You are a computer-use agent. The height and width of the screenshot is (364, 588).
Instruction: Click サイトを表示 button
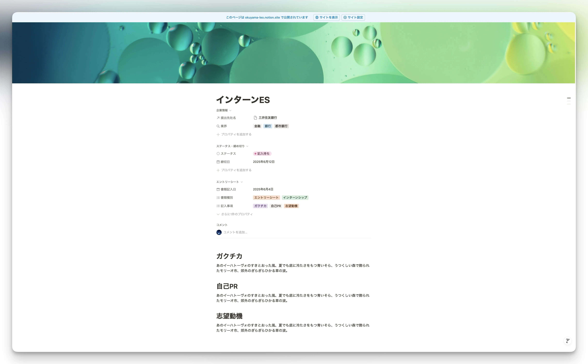pos(326,17)
